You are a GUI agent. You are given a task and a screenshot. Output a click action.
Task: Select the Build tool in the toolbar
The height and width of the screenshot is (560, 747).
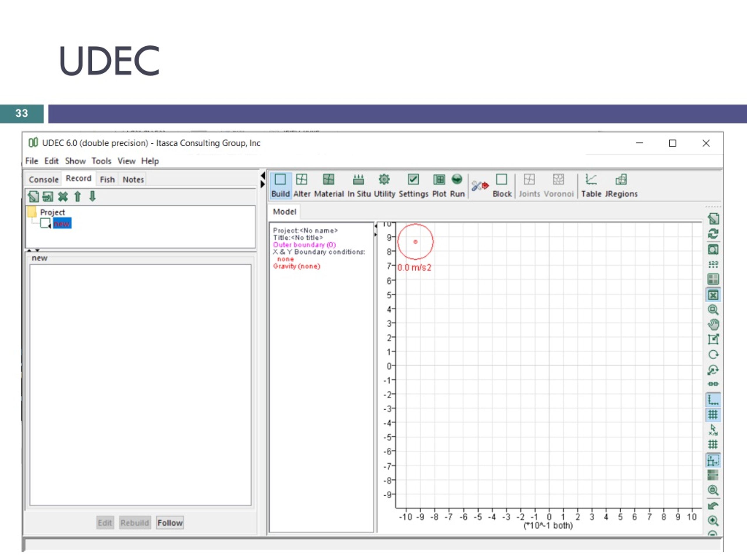[x=280, y=185]
